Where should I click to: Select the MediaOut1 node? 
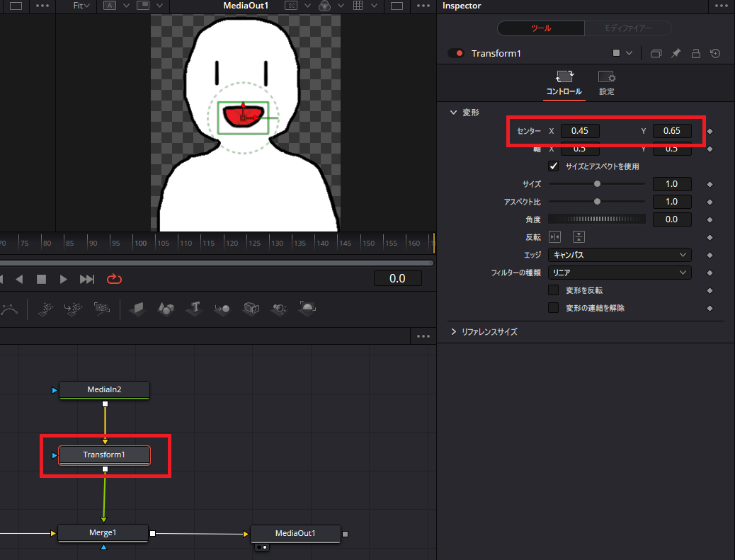pos(295,534)
